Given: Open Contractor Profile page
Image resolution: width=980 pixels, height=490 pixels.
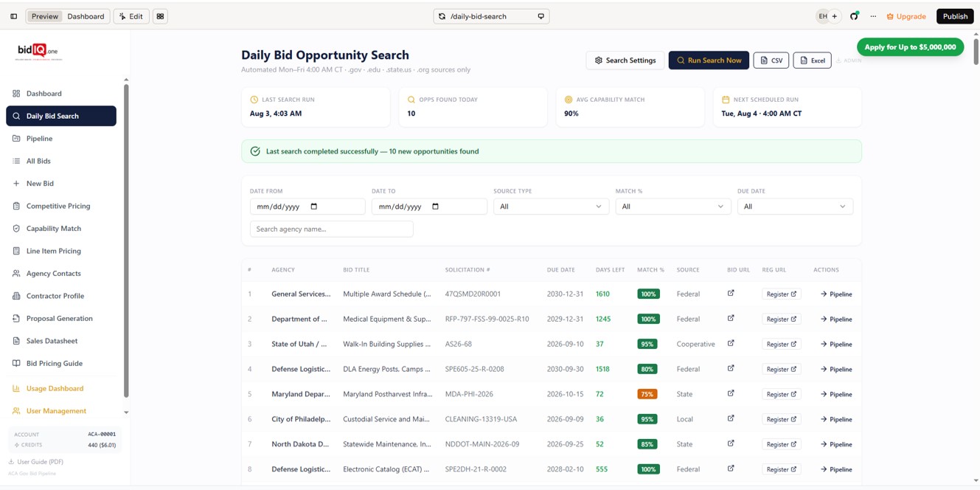Looking at the screenshot, I should pos(61,296).
